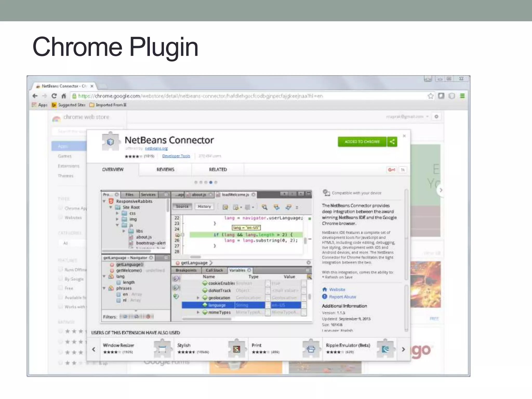This screenshot has width=532, height=399.
Task: Click the Added to Chrome button
Action: click(x=362, y=142)
